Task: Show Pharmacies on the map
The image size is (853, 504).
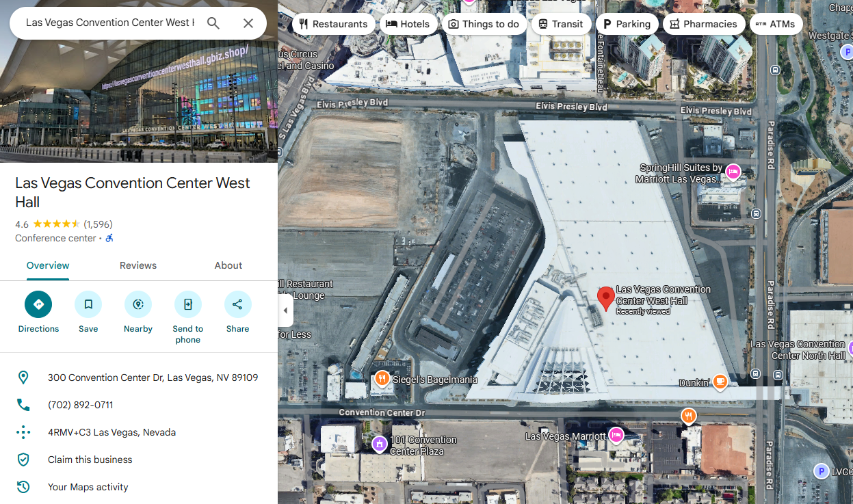Action: tap(704, 23)
